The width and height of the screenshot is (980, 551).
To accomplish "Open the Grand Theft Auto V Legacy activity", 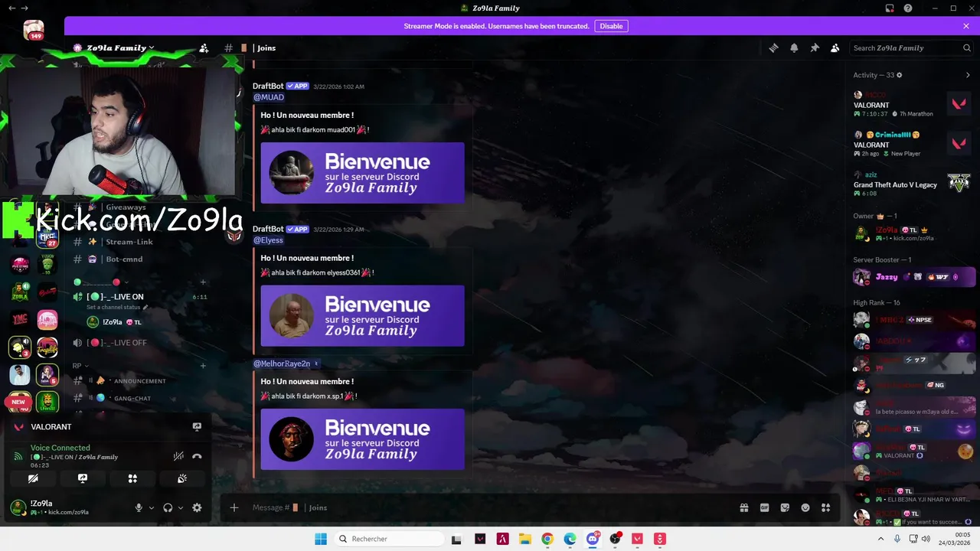I will [912, 184].
